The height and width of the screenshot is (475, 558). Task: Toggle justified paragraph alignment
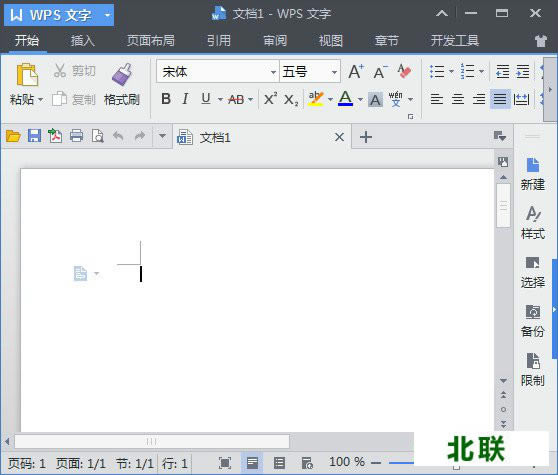pos(500,99)
